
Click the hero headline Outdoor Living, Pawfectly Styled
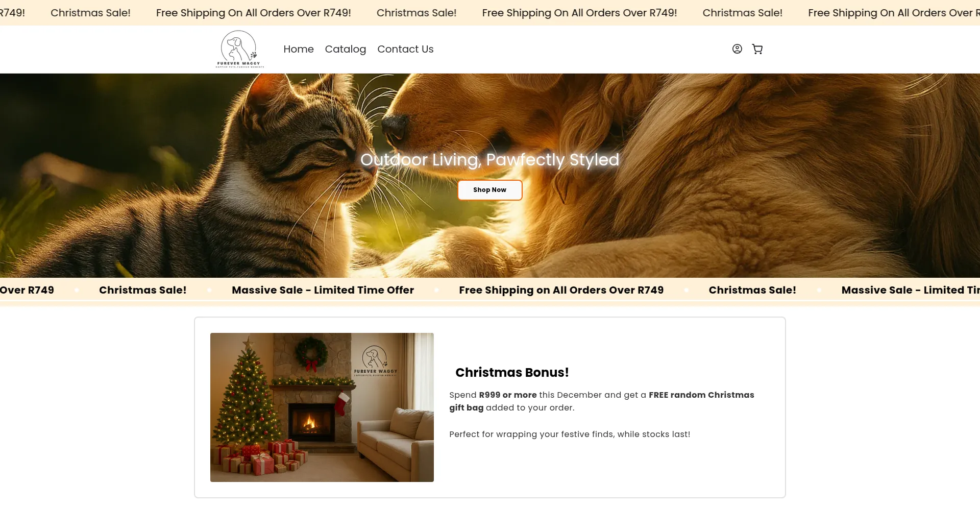pyautogui.click(x=490, y=160)
